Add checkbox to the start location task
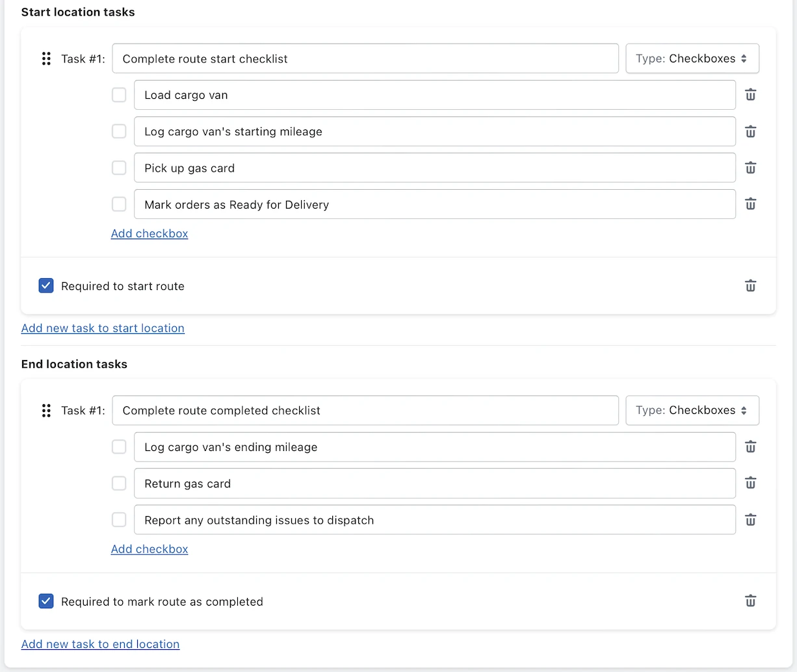Viewport: 797px width, 672px height. pos(150,233)
